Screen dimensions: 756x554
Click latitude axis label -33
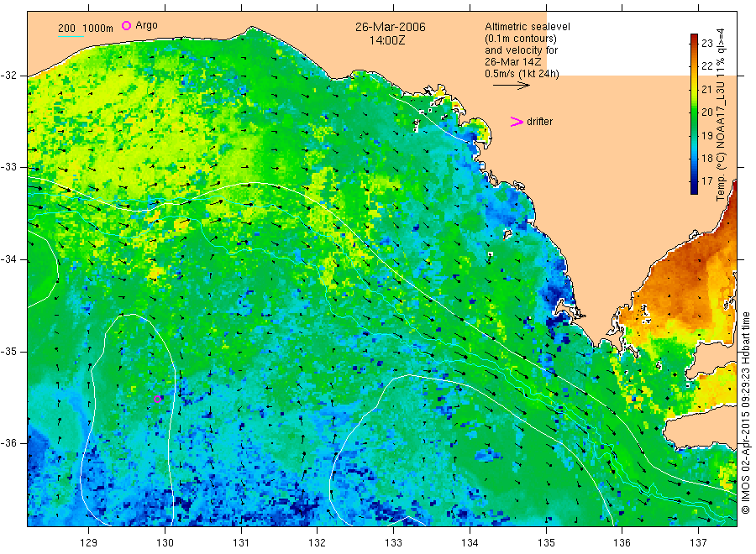(x=8, y=167)
